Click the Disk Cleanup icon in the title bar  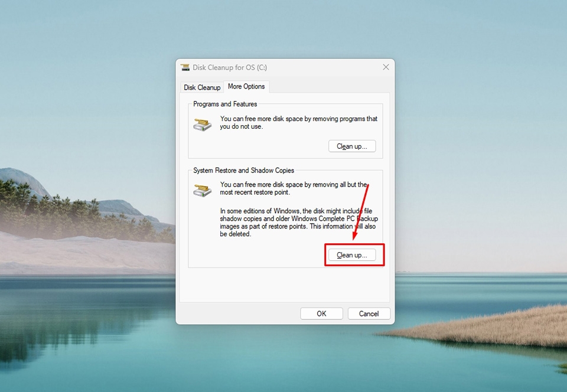click(x=185, y=67)
